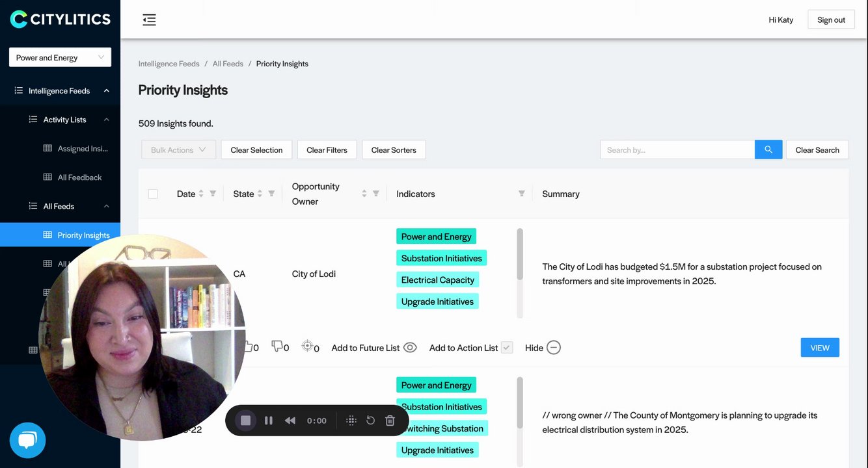The height and width of the screenshot is (468, 868).
Task: Restart recording with the undo icon
Action: 370,421
